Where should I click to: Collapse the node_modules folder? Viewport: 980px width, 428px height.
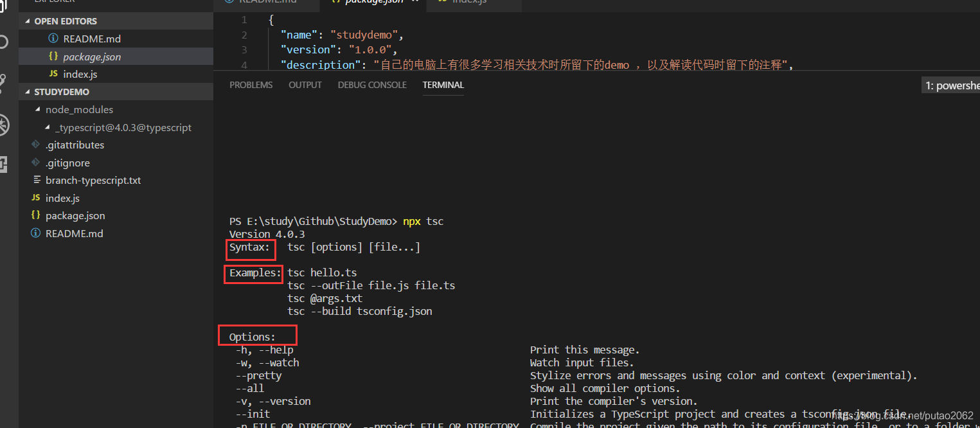tap(38, 109)
